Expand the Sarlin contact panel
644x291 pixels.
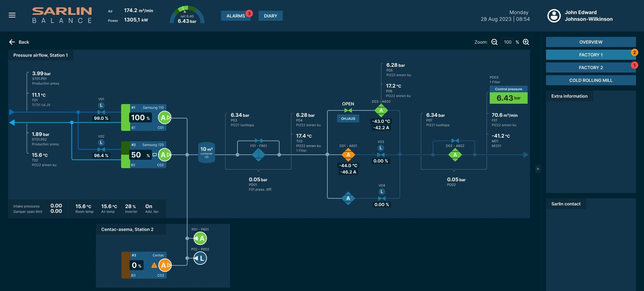[566, 204]
